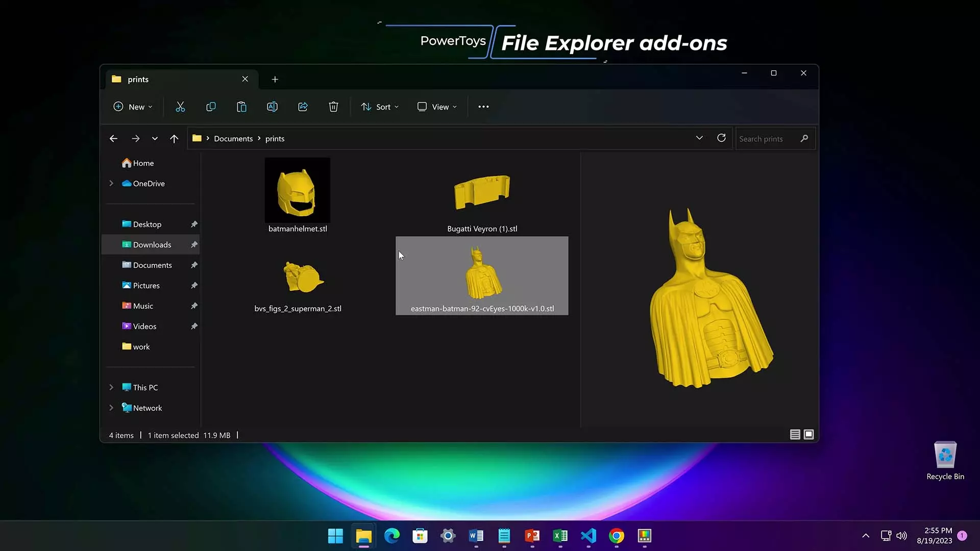Click the Paste clipboard icon

241,107
